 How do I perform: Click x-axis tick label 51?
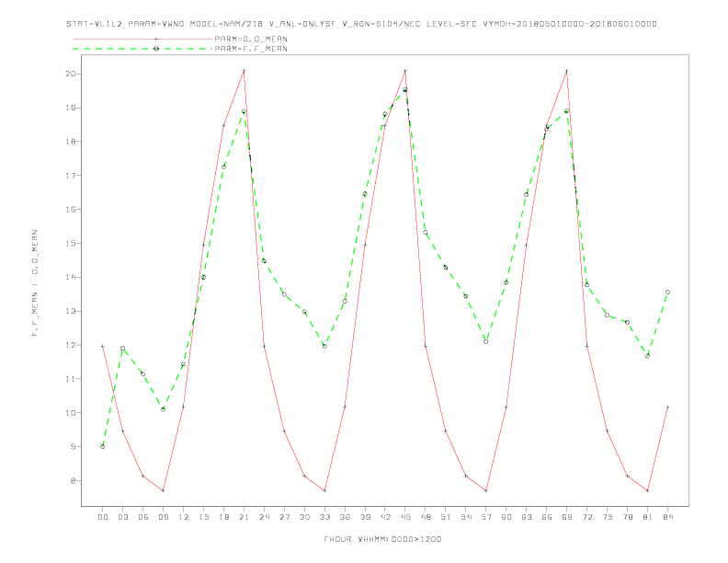tap(446, 517)
